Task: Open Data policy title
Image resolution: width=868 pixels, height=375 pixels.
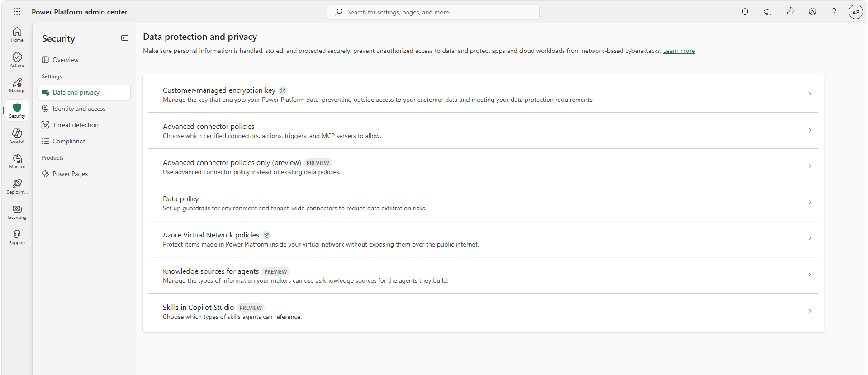Action: point(180,199)
